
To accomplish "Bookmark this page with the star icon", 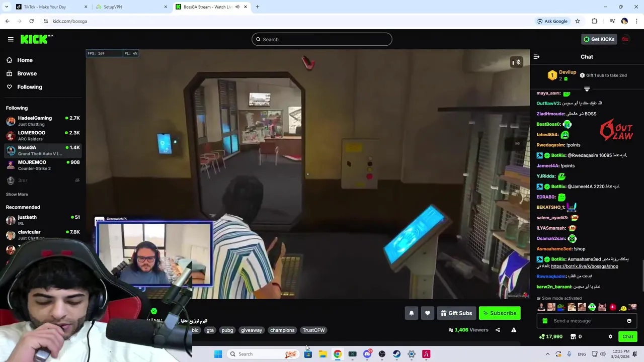I will pos(578,21).
